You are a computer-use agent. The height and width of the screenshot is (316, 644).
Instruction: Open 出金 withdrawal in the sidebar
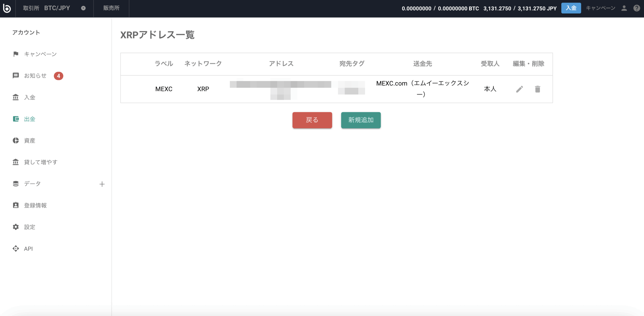click(29, 119)
